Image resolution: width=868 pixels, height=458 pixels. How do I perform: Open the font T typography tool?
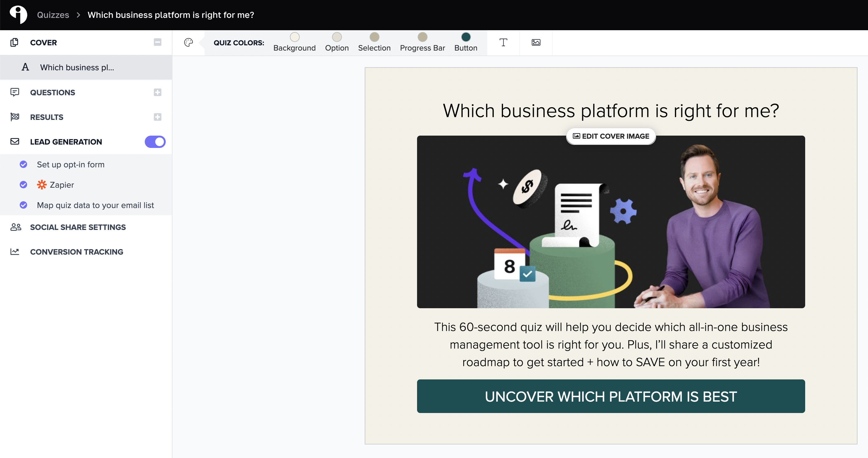[x=503, y=43]
